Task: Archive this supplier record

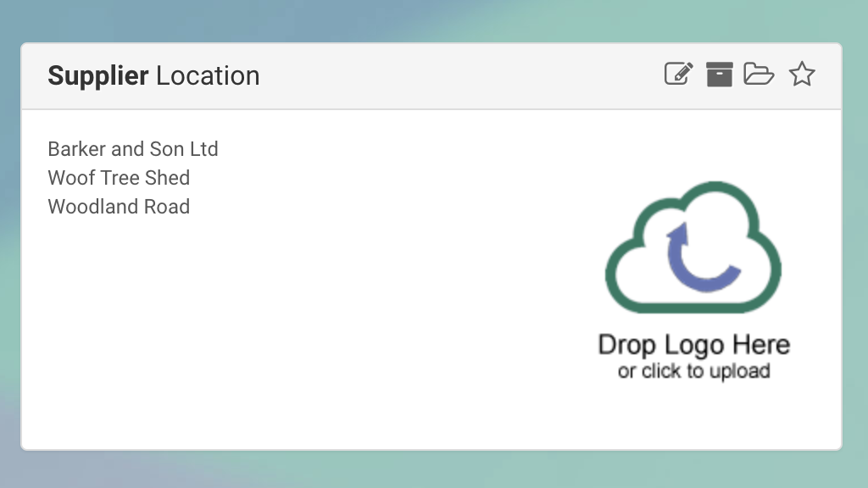Action: click(x=719, y=75)
